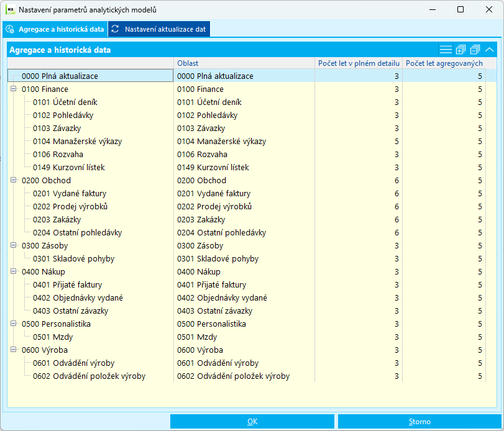This screenshot has height=431, width=504.
Task: Collapse the 0400 Nákup tree node
Action: (13, 271)
